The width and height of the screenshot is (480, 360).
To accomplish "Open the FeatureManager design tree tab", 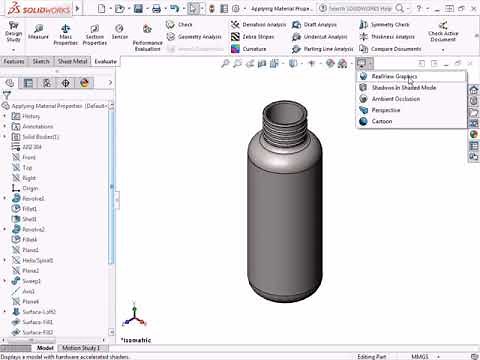I will 10,83.
